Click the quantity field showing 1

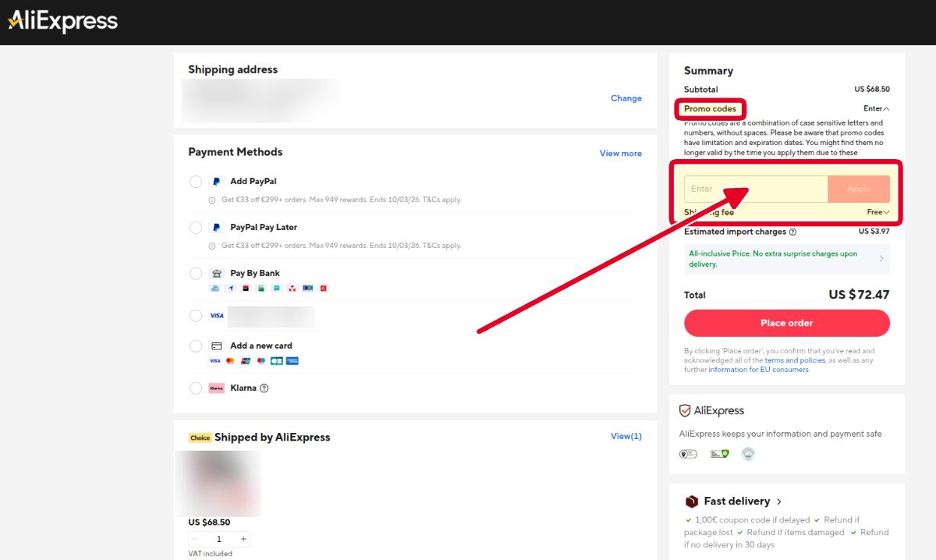pyautogui.click(x=219, y=539)
